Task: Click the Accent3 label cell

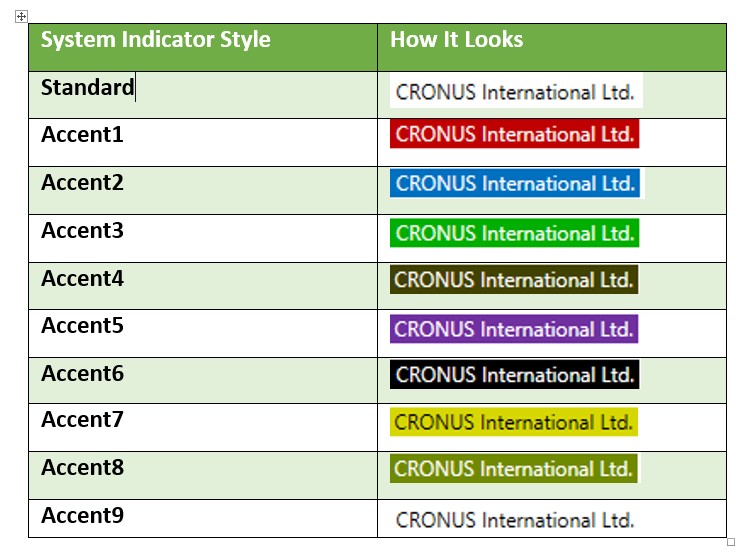Action: coord(203,238)
